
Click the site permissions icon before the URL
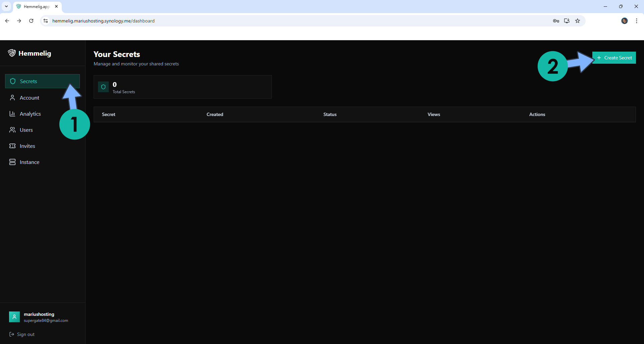point(45,21)
